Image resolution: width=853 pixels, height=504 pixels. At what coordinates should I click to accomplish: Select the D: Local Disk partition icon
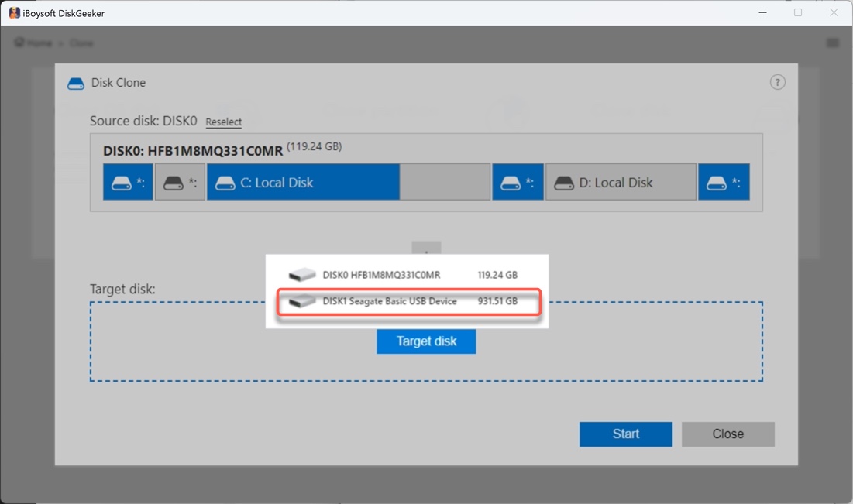(563, 181)
